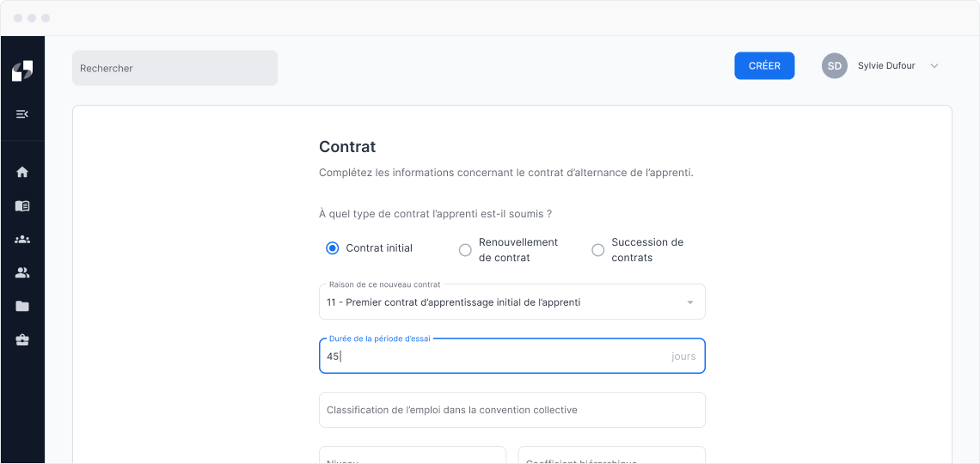
Task: Open the three-person groups icon in sidebar
Action: (22, 240)
